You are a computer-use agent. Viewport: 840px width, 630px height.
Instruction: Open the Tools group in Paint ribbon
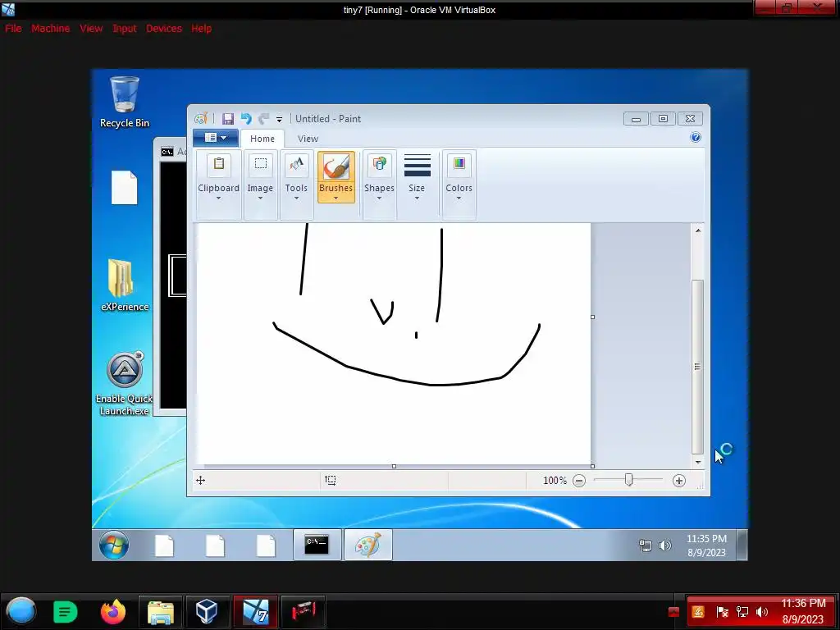tap(296, 184)
